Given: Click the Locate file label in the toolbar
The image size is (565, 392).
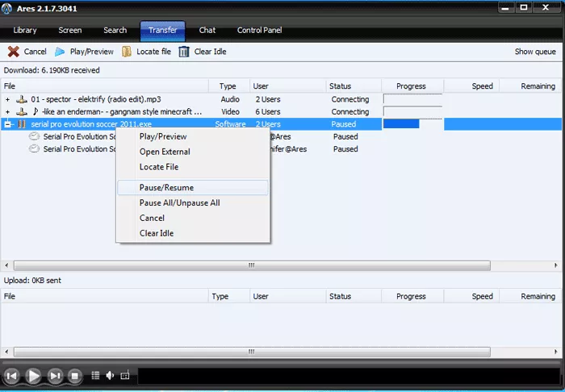Looking at the screenshot, I should pos(153,52).
